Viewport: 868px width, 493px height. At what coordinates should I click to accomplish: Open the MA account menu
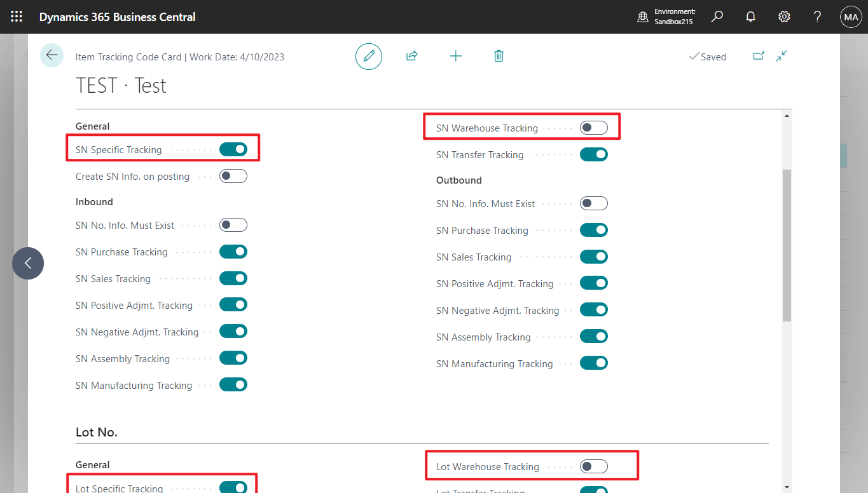tap(850, 17)
